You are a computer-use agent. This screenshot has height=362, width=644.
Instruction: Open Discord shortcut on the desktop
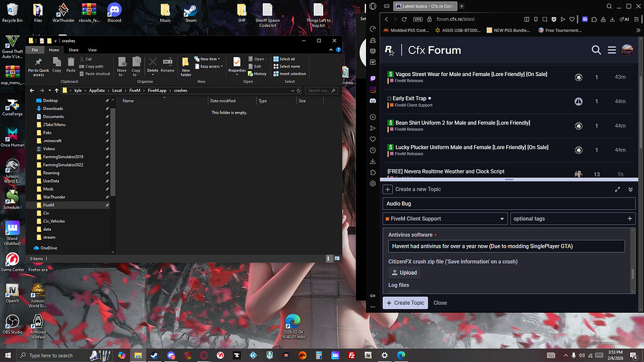(x=114, y=13)
